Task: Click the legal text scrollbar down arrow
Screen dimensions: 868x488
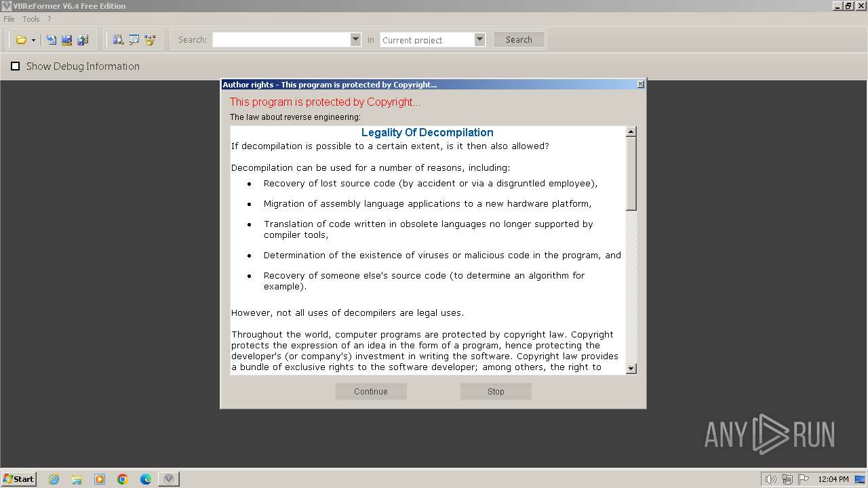Action: point(631,369)
